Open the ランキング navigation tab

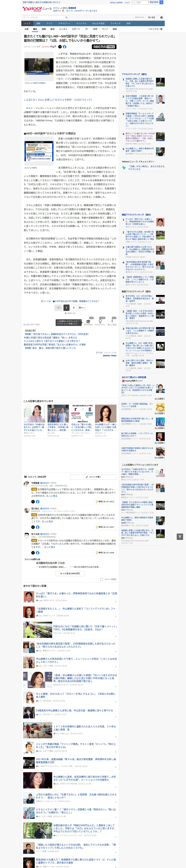[x=115, y=24]
